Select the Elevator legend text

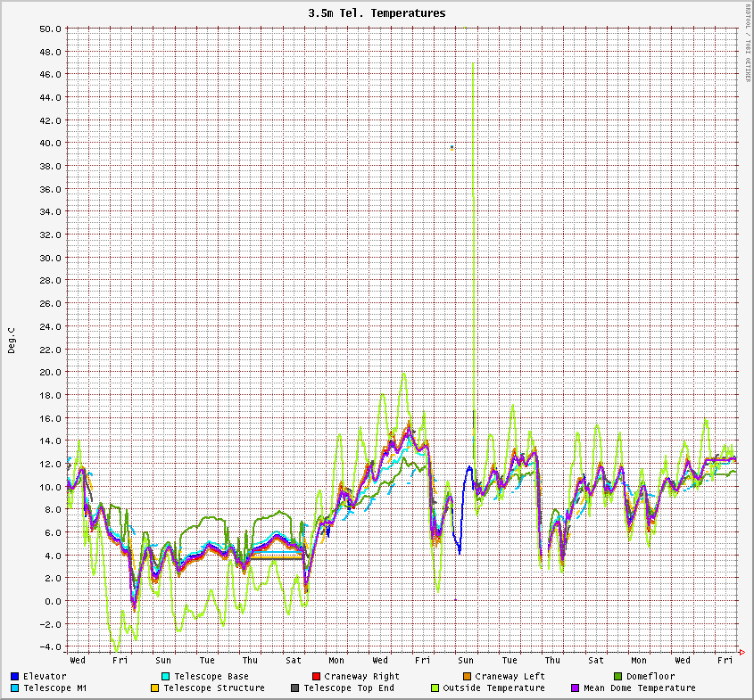click(45, 677)
